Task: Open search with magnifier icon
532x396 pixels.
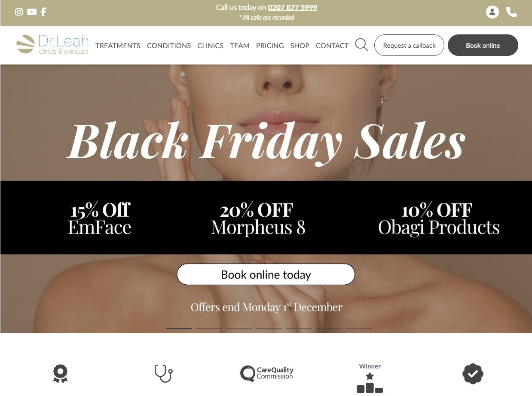Action: point(361,45)
